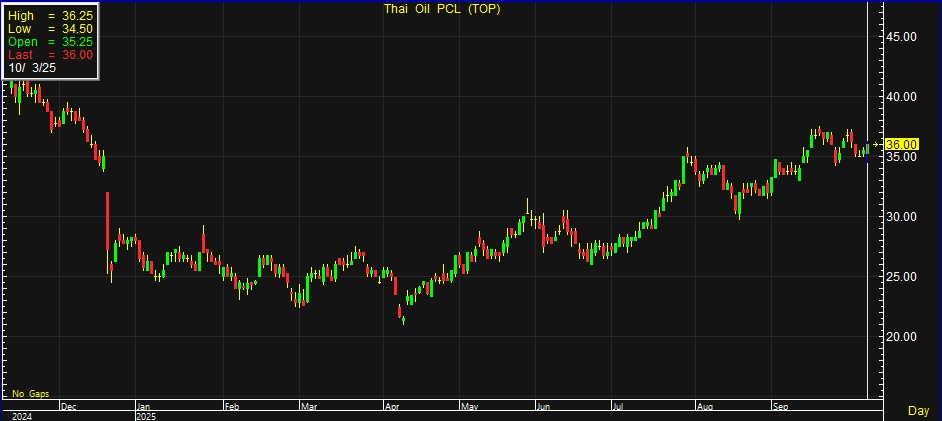Image resolution: width=942 pixels, height=421 pixels.
Task: Open the Day interval selector
Action: click(x=917, y=411)
